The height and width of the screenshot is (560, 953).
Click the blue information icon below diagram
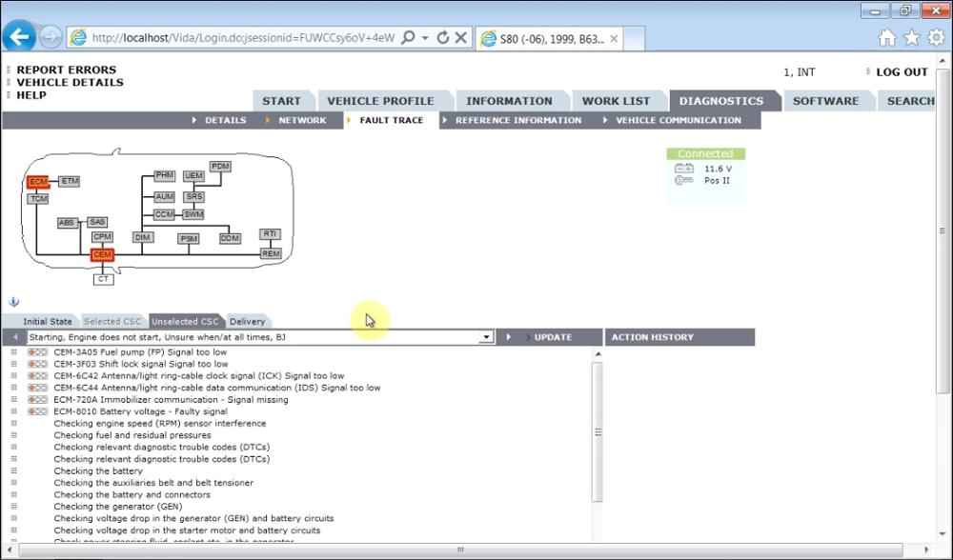(14, 301)
